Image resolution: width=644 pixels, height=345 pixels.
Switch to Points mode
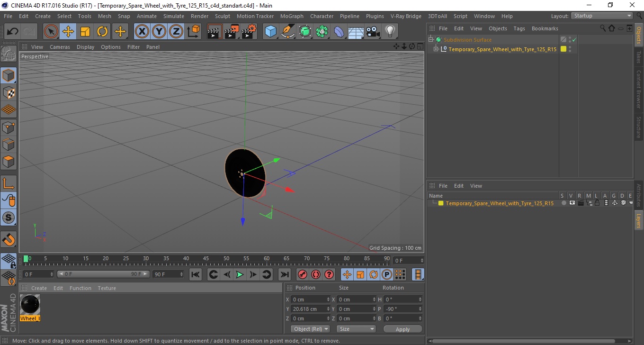pyautogui.click(x=9, y=127)
